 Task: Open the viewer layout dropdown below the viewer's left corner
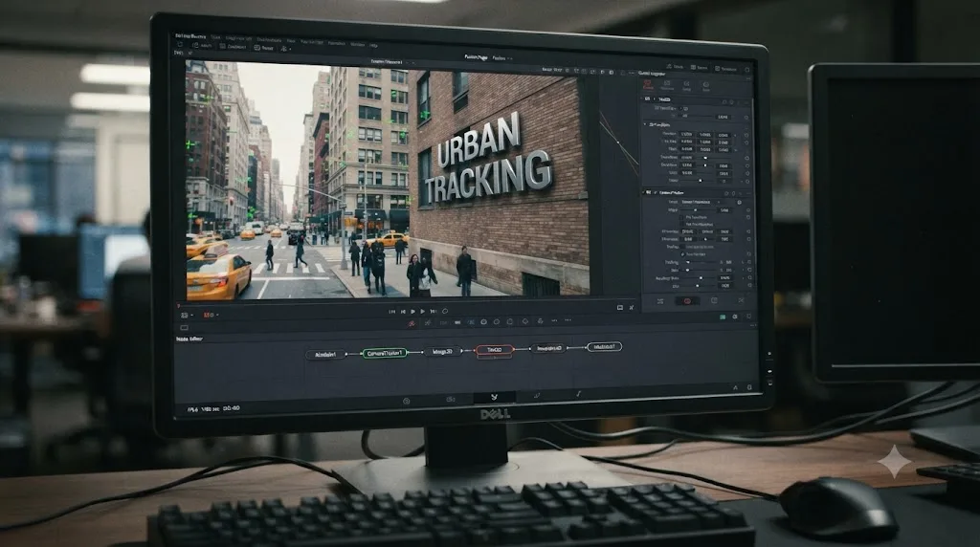187,315
